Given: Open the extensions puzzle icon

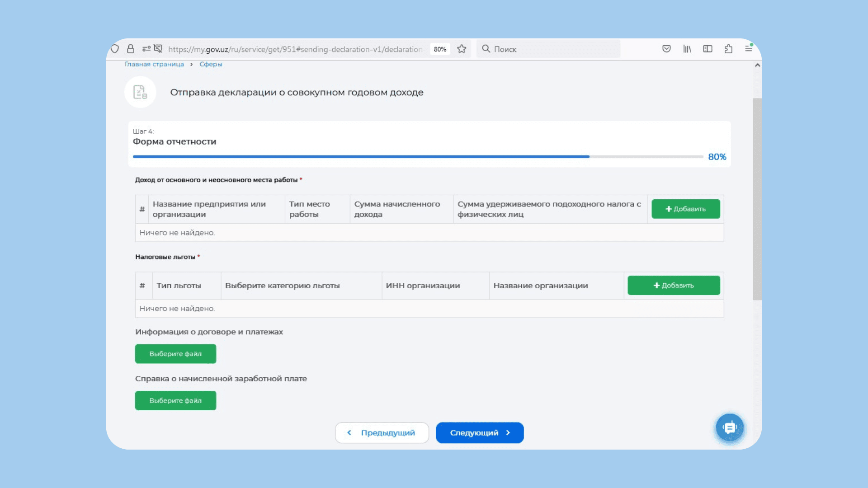Looking at the screenshot, I should pos(728,49).
